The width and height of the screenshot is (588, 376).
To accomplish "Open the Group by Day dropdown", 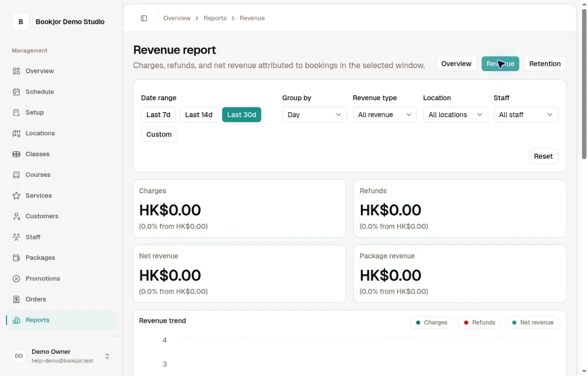I will (x=314, y=115).
